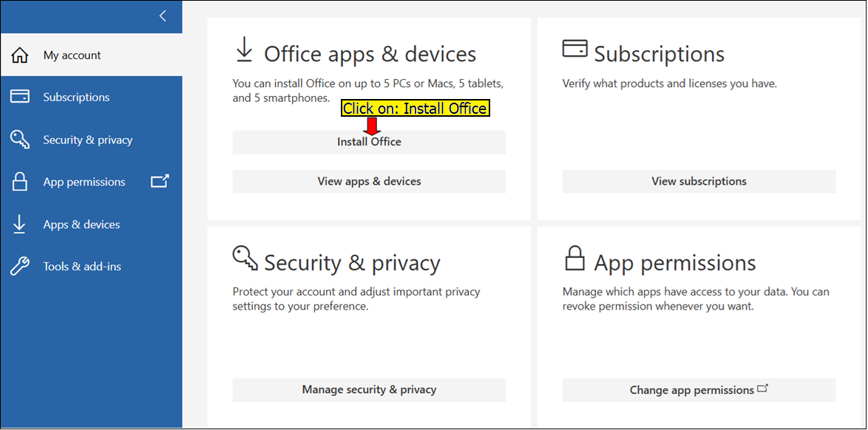Viewport: 868px width, 430px height.
Task: Click the key icon in Security & privacy card
Action: [x=245, y=259]
